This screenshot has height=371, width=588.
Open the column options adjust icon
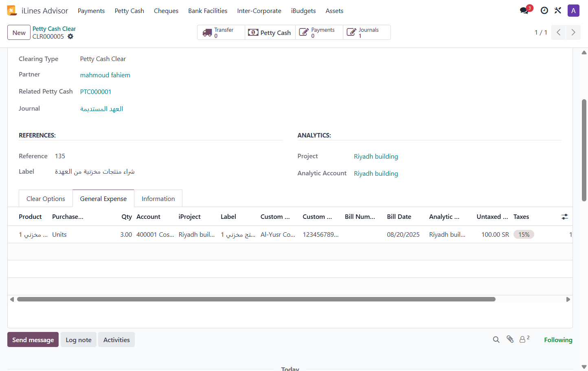click(x=564, y=217)
